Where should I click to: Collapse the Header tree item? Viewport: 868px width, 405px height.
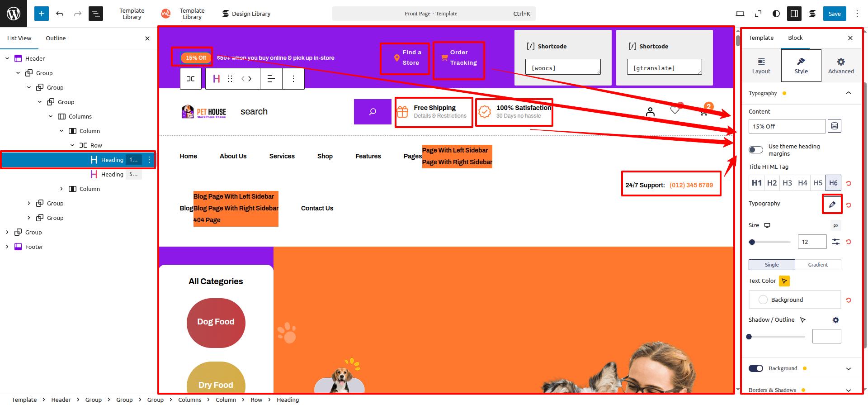[x=7, y=58]
